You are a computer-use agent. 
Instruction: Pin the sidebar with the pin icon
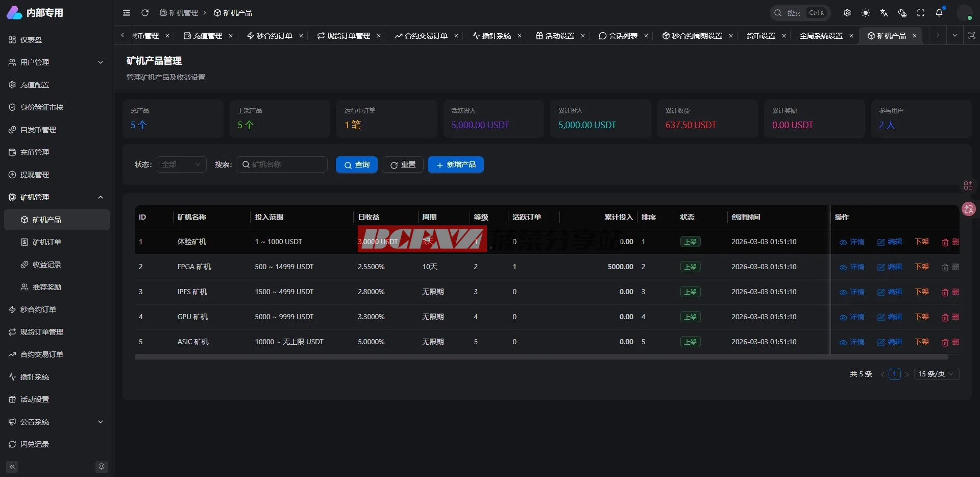102,467
